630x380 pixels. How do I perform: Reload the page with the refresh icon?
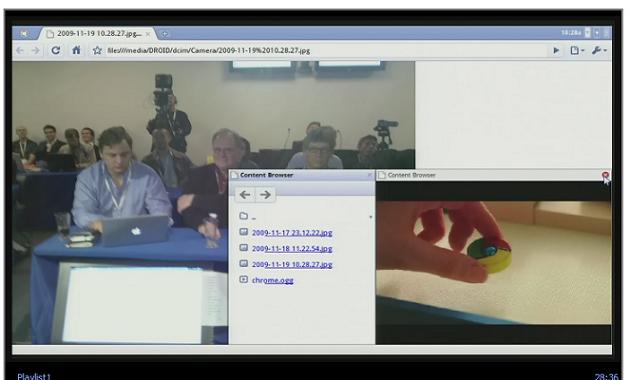(56, 50)
